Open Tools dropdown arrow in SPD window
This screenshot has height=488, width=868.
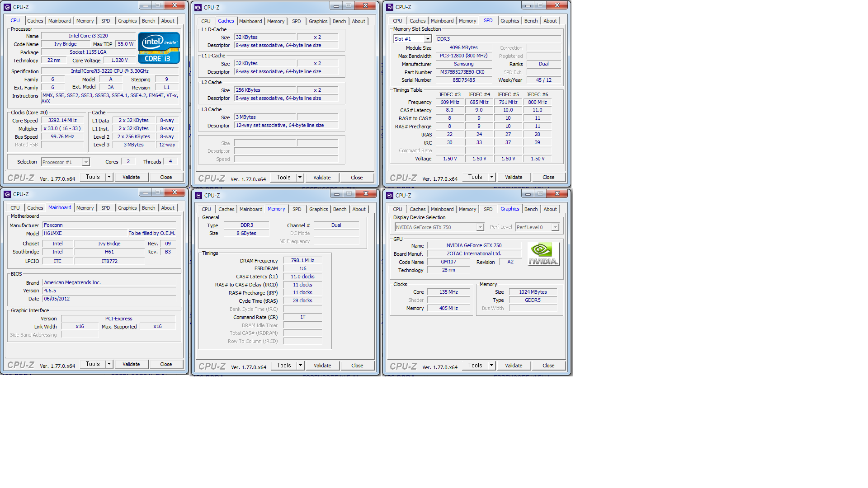[491, 177]
